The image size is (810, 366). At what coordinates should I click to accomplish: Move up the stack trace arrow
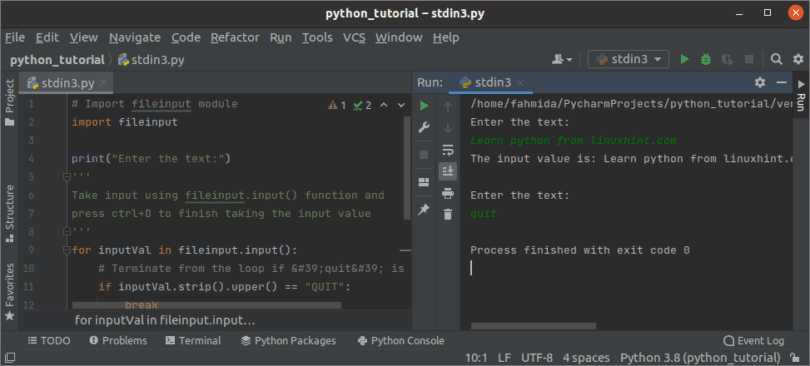tap(448, 106)
